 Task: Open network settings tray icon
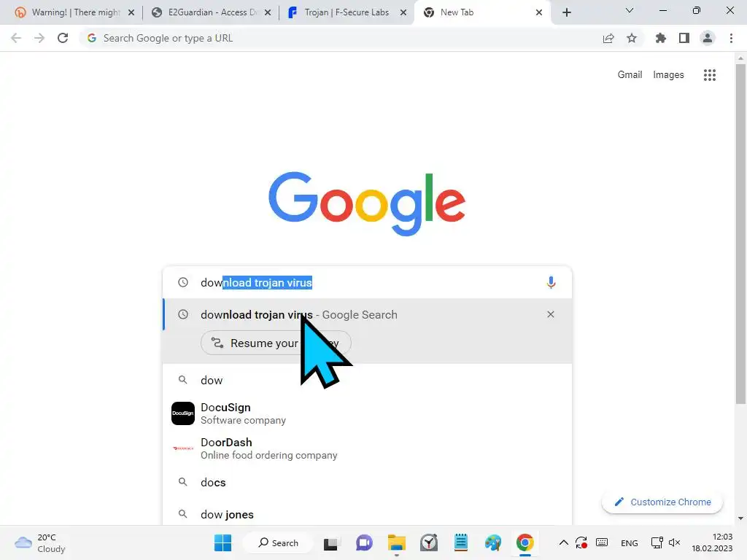[x=657, y=542]
